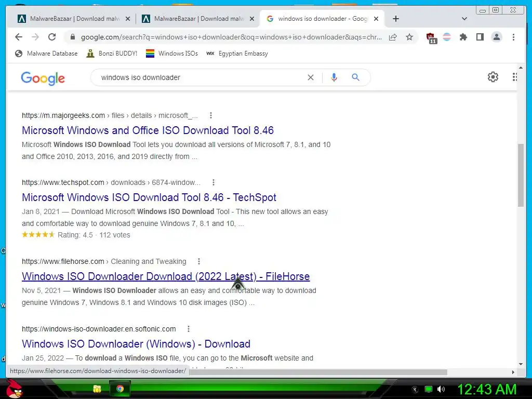Open the uBlock Origin extension icon
532x399 pixels.
[x=431, y=37]
